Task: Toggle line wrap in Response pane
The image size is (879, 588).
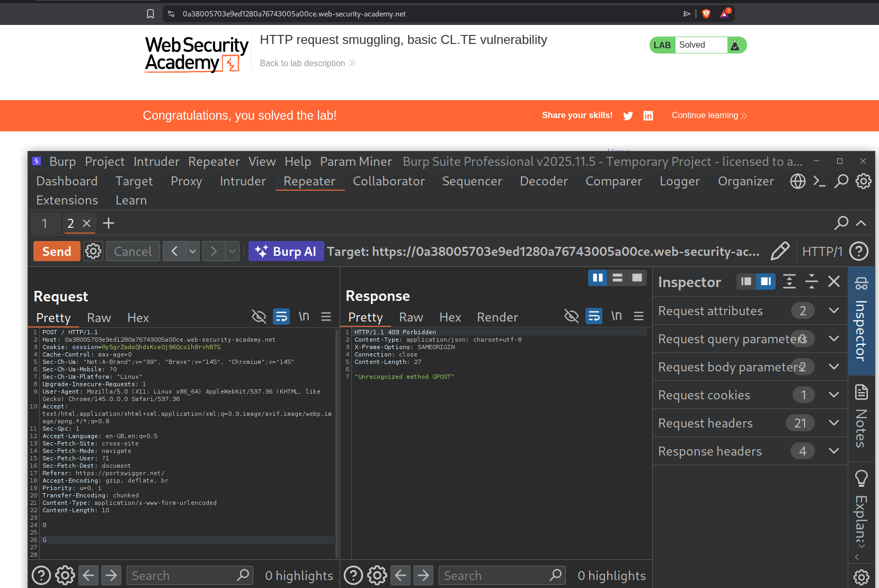Action: [x=594, y=316]
